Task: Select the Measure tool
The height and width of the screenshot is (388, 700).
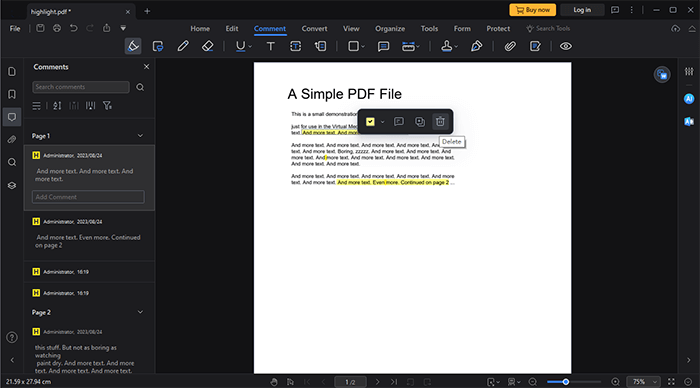Action: [408, 46]
